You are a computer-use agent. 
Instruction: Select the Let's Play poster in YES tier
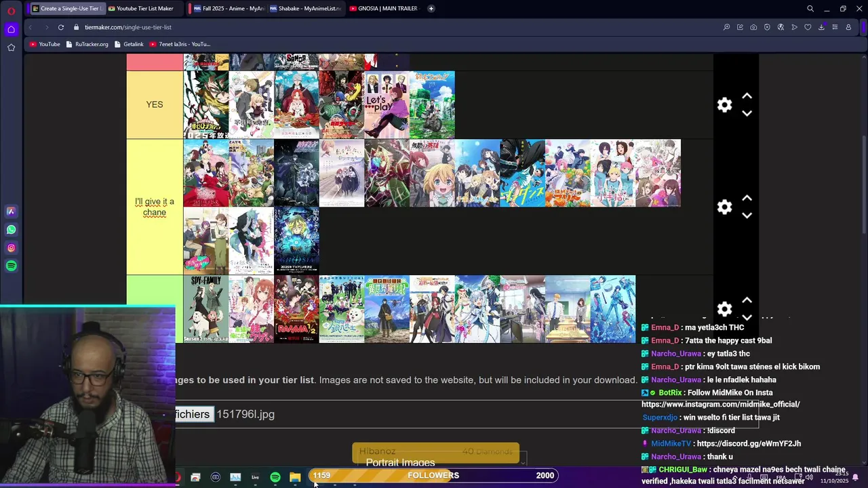pyautogui.click(x=387, y=105)
